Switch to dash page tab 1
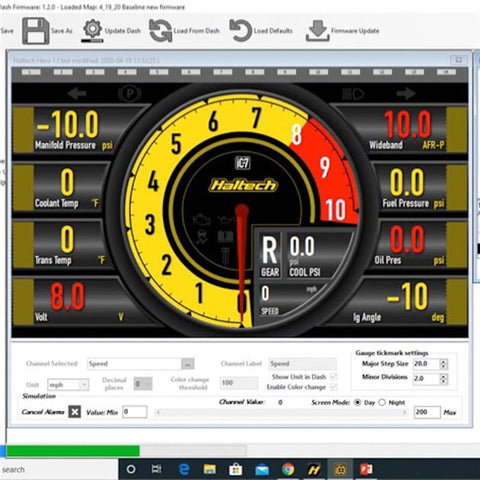Viewport: 480px width, 480px height. (31, 72)
